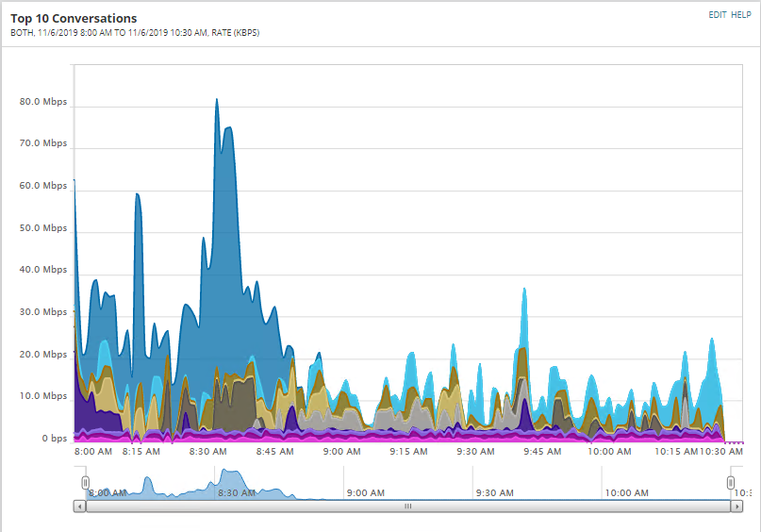Click the 9:00 AM marker in the navigator
Screen dimensions: 761x532
pos(366,492)
